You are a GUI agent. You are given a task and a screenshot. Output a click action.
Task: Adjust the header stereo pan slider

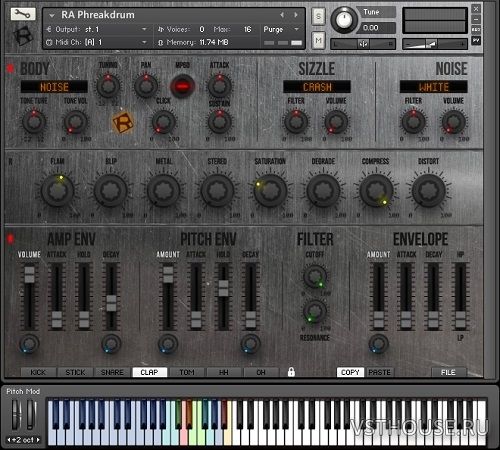363,44
